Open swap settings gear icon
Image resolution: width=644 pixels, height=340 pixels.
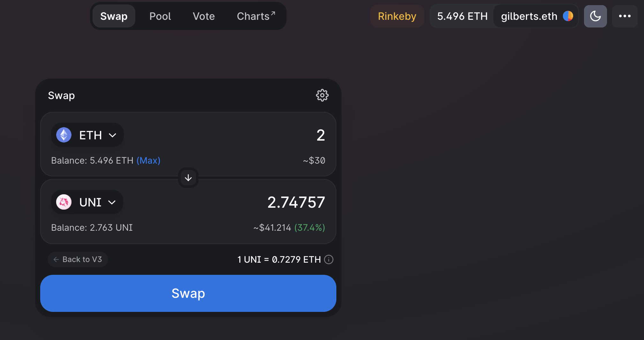pyautogui.click(x=322, y=95)
